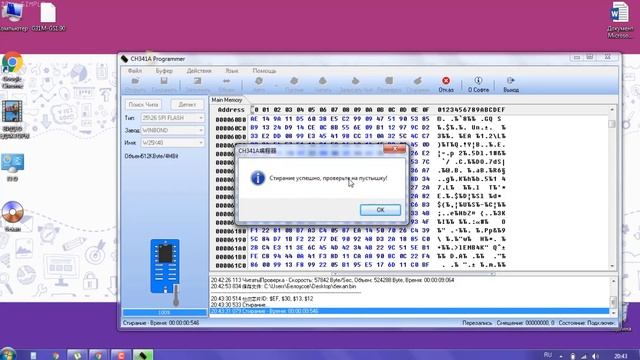This screenshot has width=640, height=360.
Task: Open the Действия menu
Action: (199, 71)
